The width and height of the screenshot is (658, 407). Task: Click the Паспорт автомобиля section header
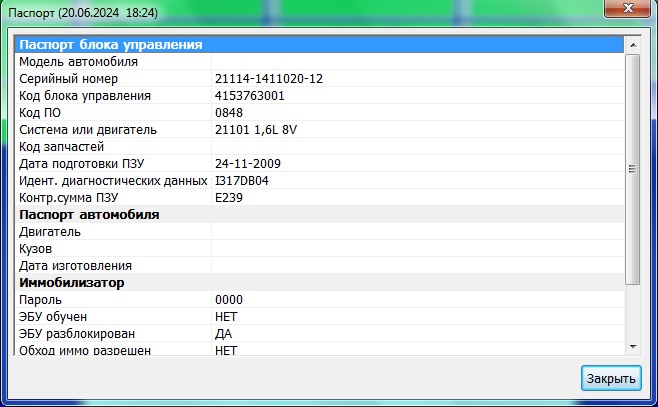(89, 215)
